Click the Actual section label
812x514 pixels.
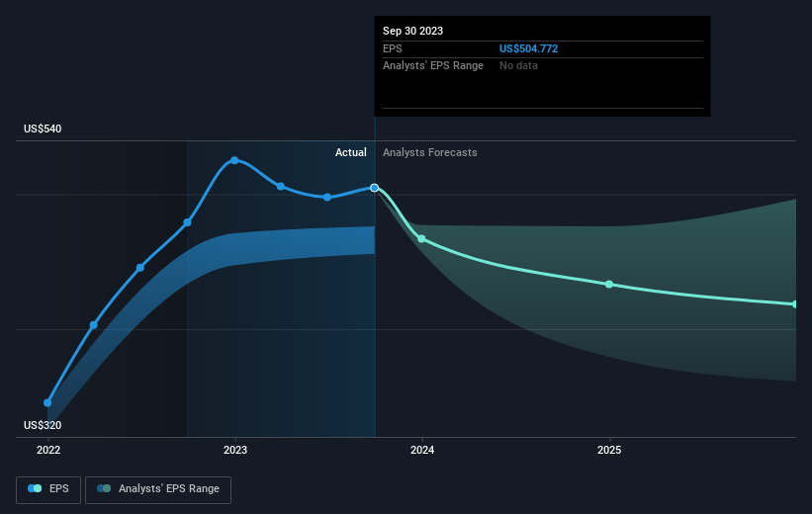click(x=350, y=152)
